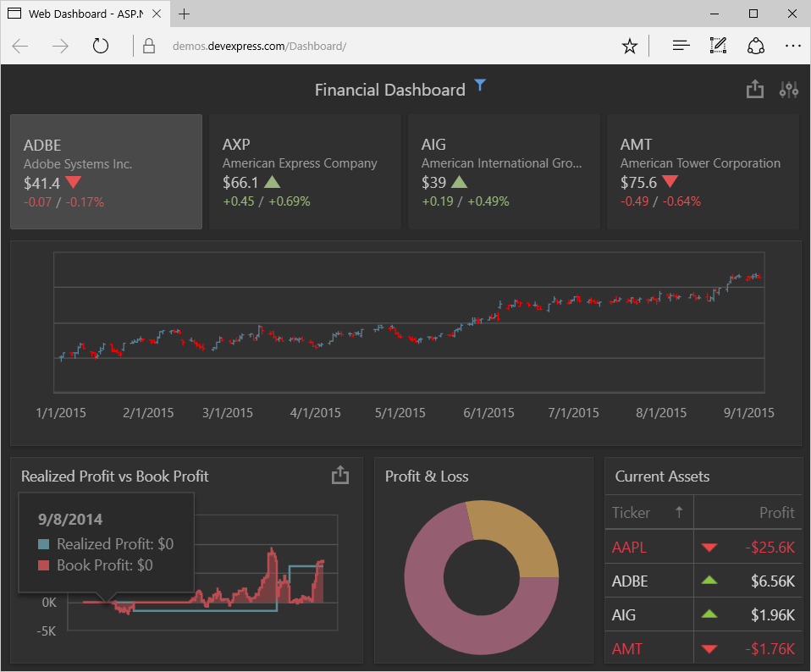
Task: Click the browser refresh icon
Action: click(101, 46)
